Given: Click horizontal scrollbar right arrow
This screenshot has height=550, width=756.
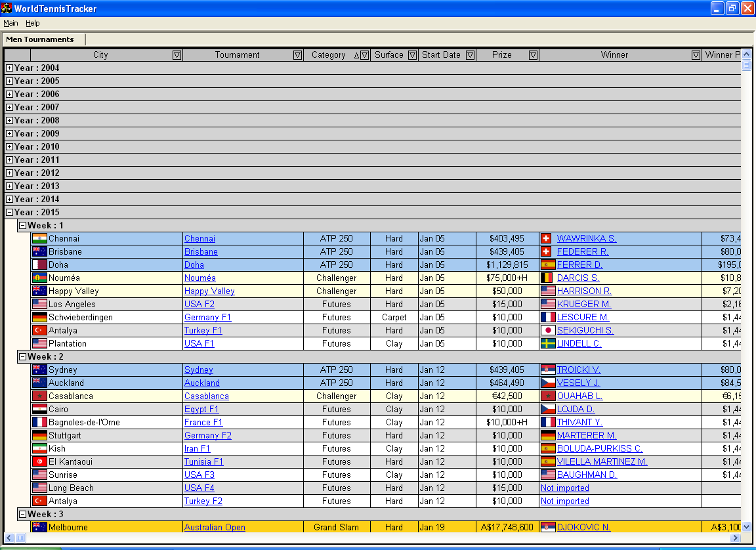Looking at the screenshot, I should click(x=735, y=538).
